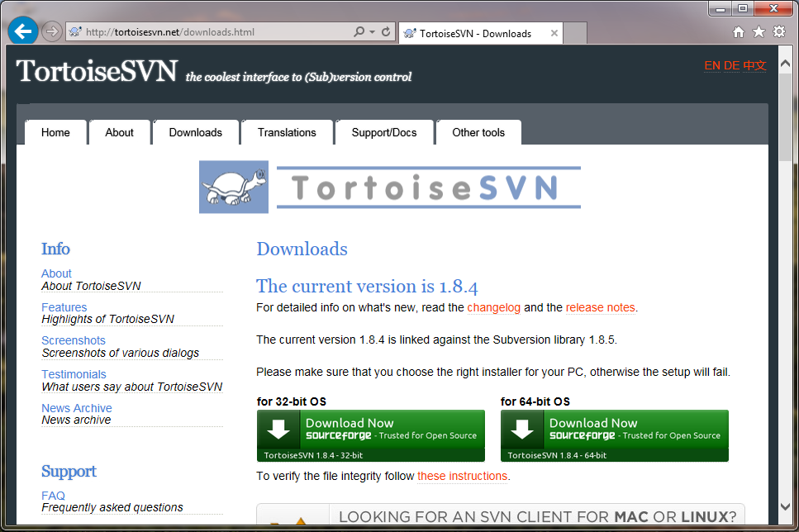Image resolution: width=799 pixels, height=532 pixels.
Task: Open the changelog link
Action: pyautogui.click(x=494, y=308)
